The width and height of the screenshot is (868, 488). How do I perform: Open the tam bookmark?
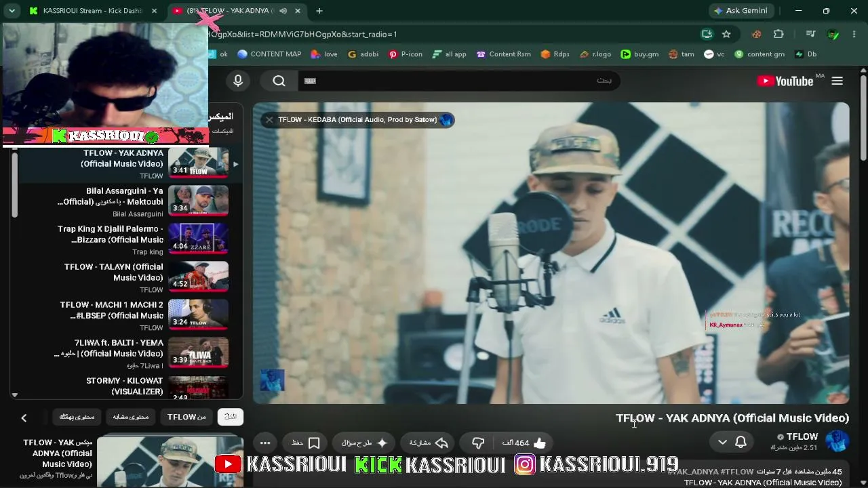point(682,54)
